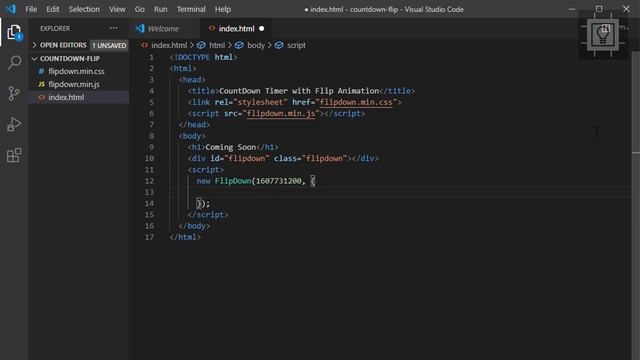Collapse the COUNTDOWN-FLIP folder section
This screenshot has width=640, height=360.
(x=34, y=59)
